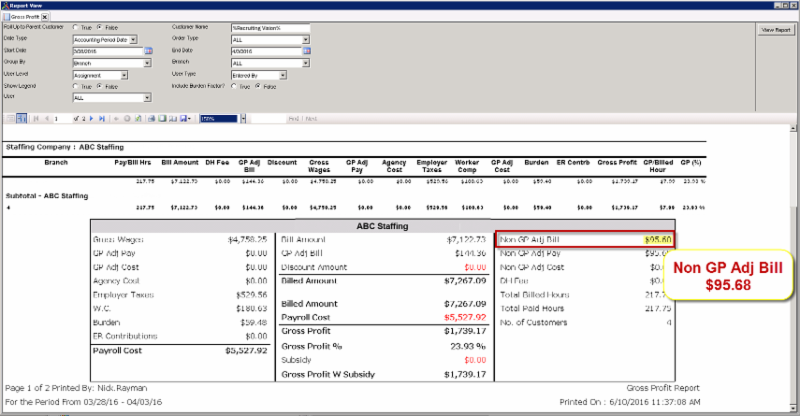Click the current page number field

click(62, 118)
